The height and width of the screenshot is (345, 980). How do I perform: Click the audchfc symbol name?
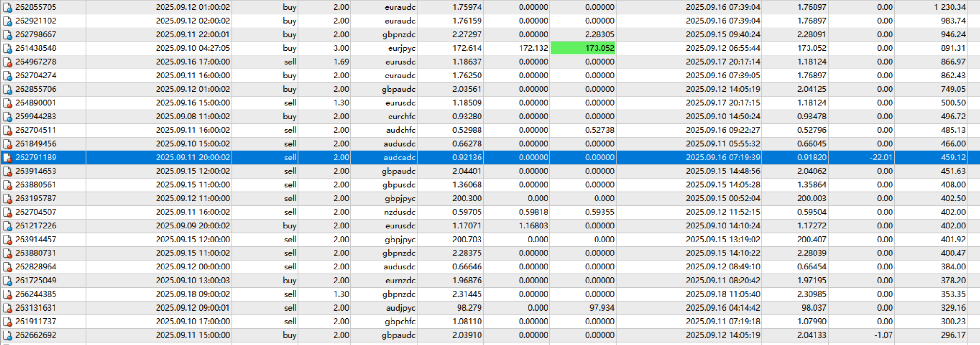(401, 130)
